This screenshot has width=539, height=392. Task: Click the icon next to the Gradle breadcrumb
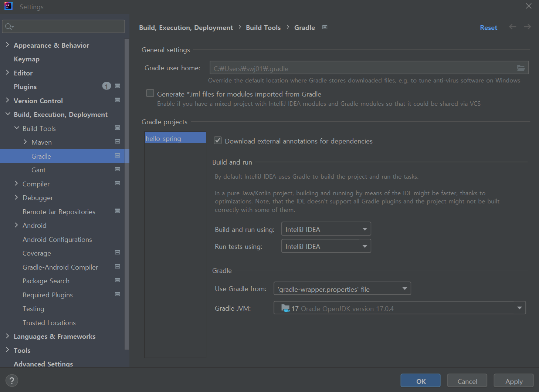(x=325, y=27)
